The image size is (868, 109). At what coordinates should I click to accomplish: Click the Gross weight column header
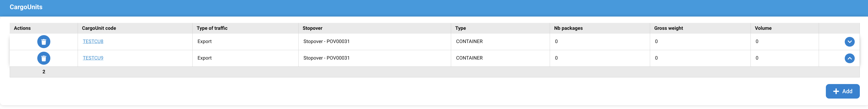tap(668, 28)
